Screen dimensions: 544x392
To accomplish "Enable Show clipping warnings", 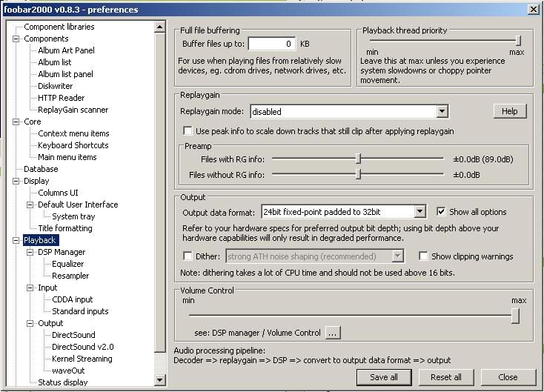I will point(423,256).
